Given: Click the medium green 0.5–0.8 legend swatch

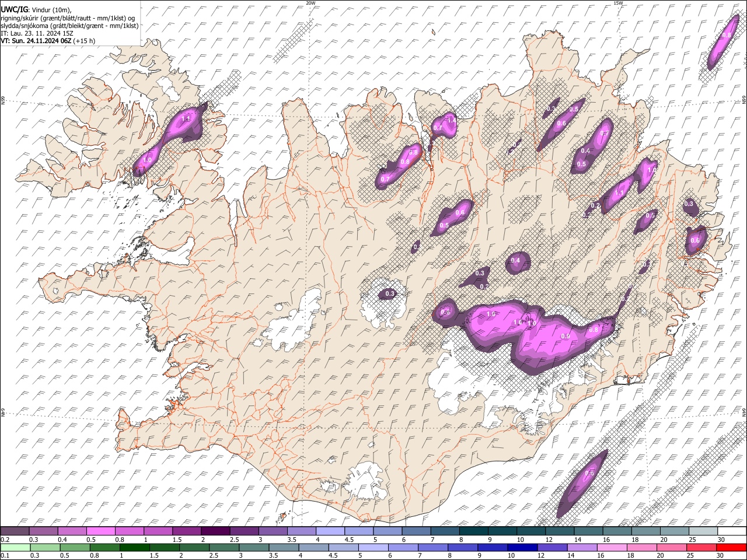Looking at the screenshot, I should point(75,547).
